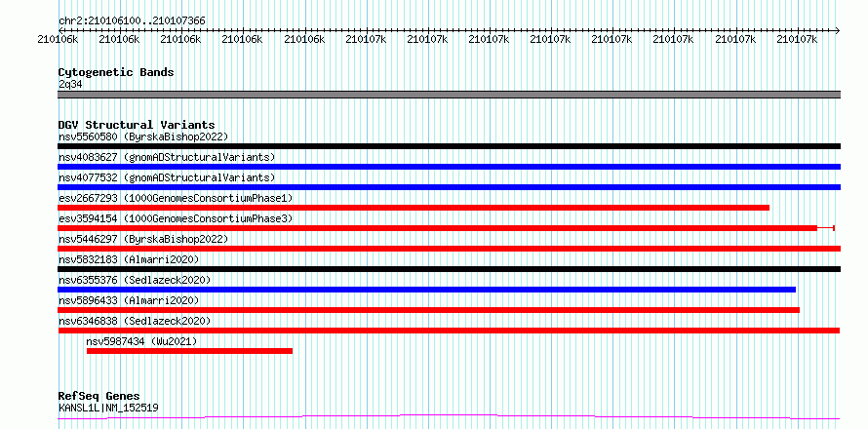Click the black bar for nsv5560580
Viewport: 868px width, 429px height.
coord(450,146)
